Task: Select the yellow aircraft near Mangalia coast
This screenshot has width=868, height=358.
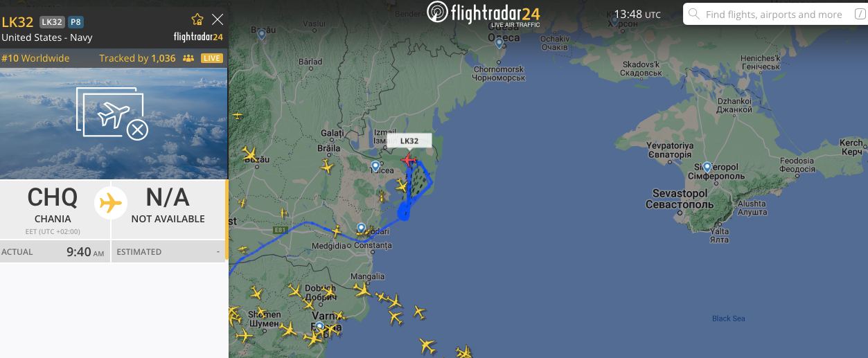Action: [381, 297]
